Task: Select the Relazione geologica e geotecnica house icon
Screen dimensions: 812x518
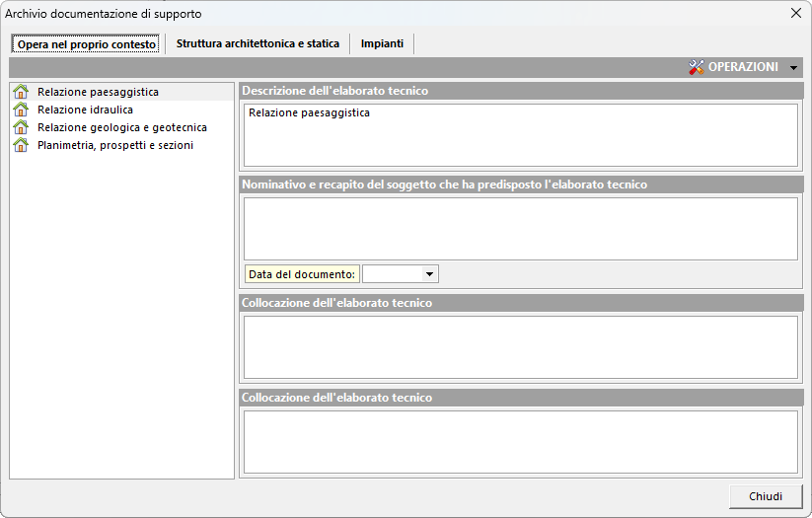Action: [x=20, y=127]
